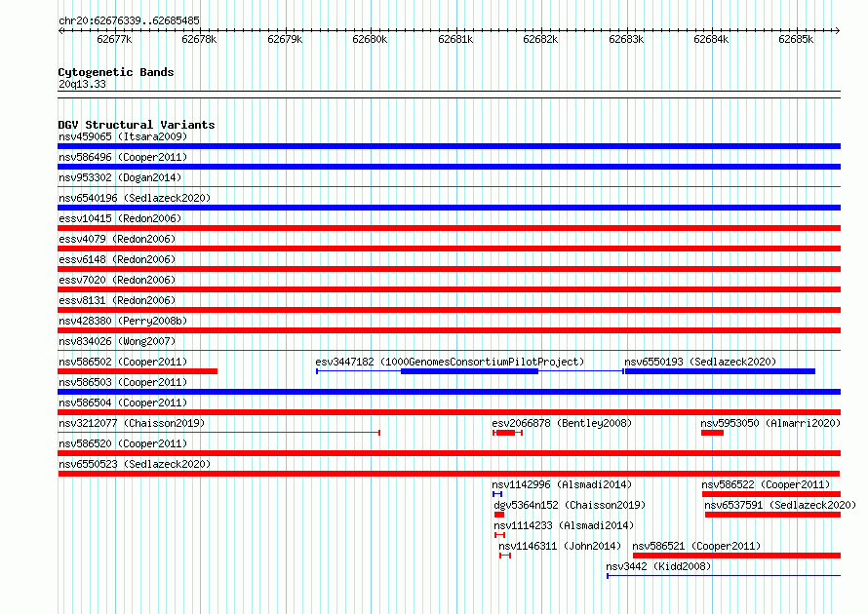
Task: Open the nsv586521 (Cooper2011) label
Action: click(x=696, y=546)
